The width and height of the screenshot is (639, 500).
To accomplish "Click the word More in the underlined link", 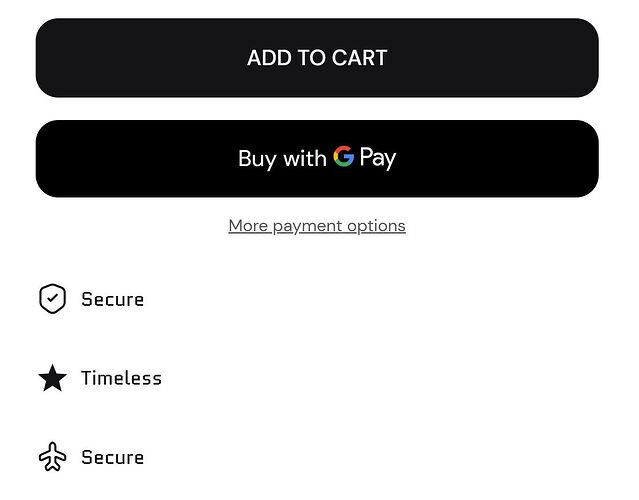I will click(x=248, y=226).
